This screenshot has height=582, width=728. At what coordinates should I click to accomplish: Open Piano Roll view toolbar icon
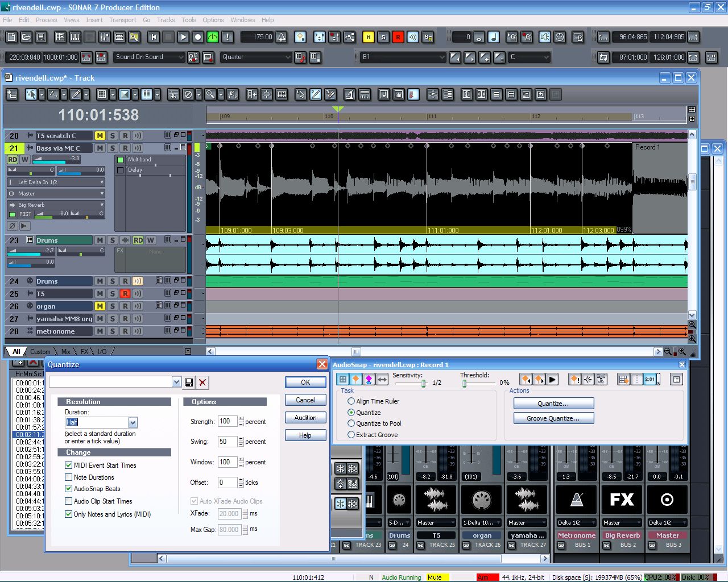pos(75,37)
